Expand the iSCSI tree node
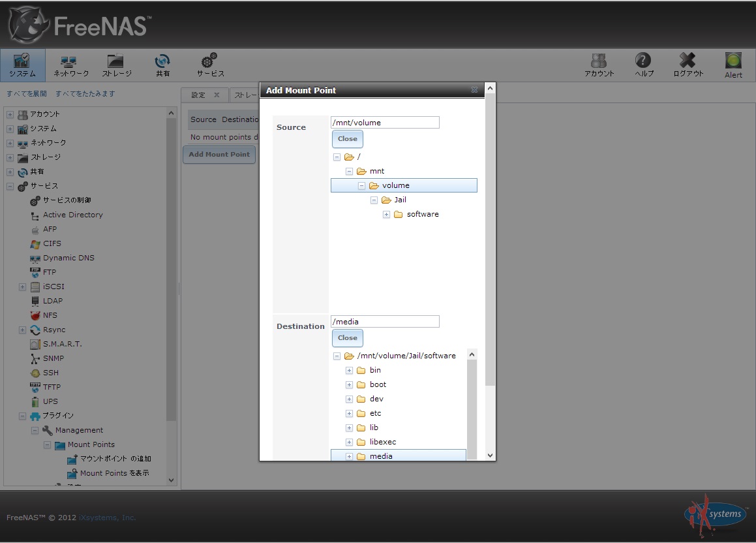Image resolution: width=756 pixels, height=543 pixels. coord(22,287)
